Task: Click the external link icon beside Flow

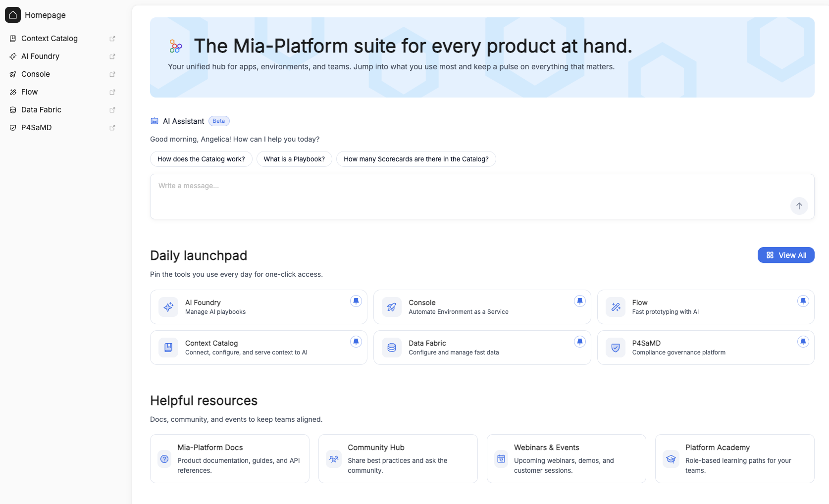Action: [112, 92]
